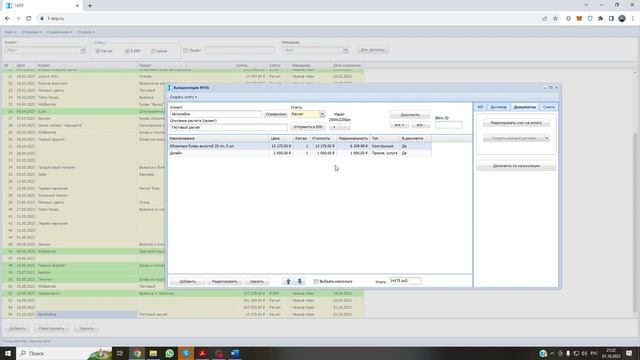Open the Chrome profile avatar
Screen dimensions: 640x360
click(622, 18)
